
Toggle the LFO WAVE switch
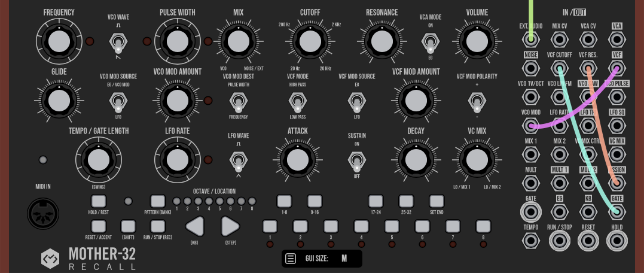238,162
